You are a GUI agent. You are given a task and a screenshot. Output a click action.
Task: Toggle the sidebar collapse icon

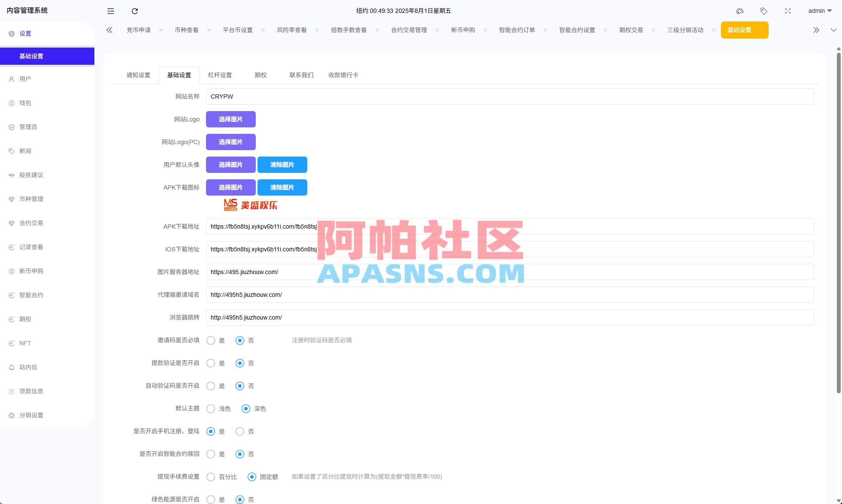(x=111, y=11)
